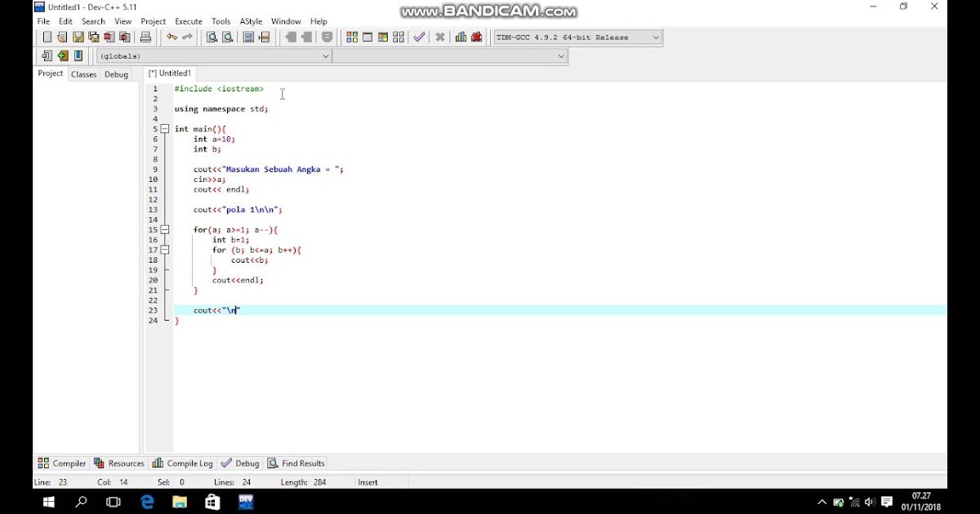980x514 pixels.
Task: Open the Find Results bottom tab
Action: [296, 463]
